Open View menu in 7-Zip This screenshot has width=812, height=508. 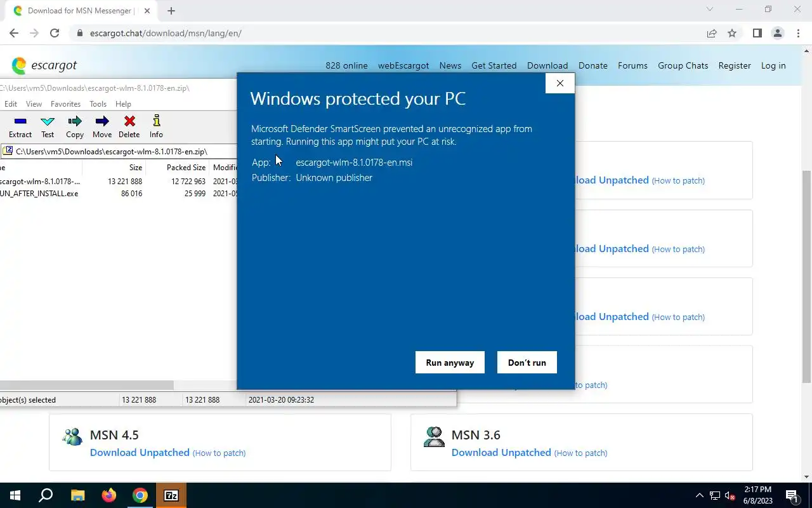click(x=34, y=104)
